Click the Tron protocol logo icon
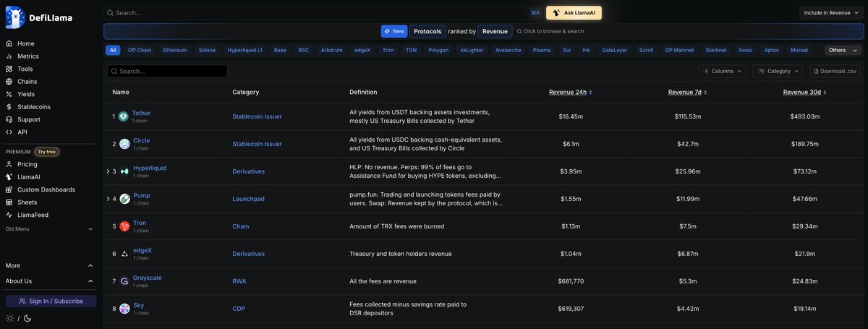The image size is (868, 329). point(124,226)
